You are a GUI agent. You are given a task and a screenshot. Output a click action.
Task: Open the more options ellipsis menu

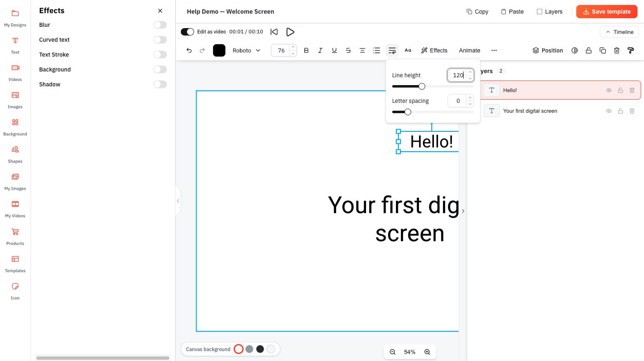click(x=494, y=50)
